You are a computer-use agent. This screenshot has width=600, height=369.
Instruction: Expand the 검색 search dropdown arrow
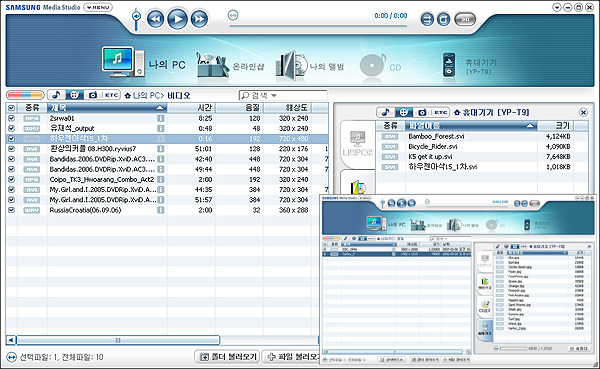[274, 95]
